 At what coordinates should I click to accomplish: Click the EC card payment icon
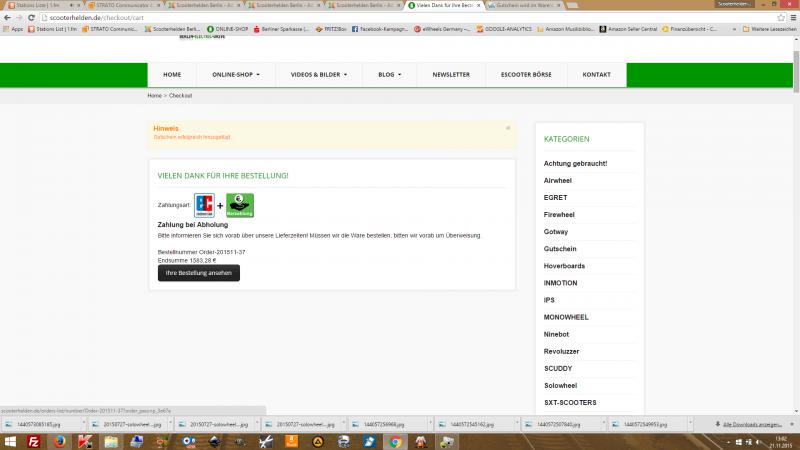tap(204, 205)
